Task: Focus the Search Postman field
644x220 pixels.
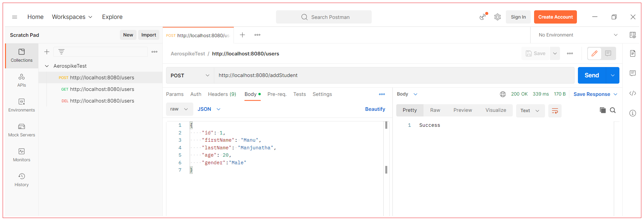Action: 324,17
